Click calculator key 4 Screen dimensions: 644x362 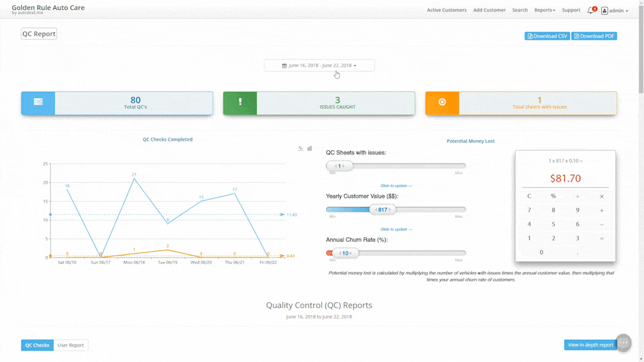529,224
